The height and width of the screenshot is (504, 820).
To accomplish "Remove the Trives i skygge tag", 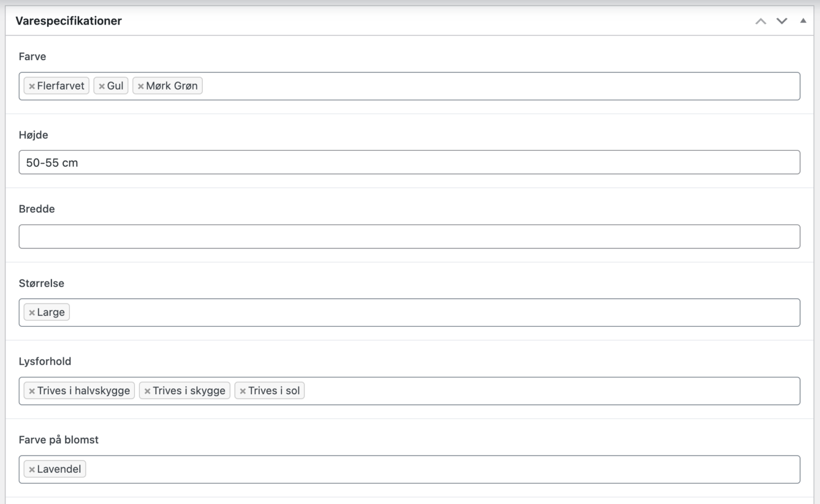I will (147, 391).
